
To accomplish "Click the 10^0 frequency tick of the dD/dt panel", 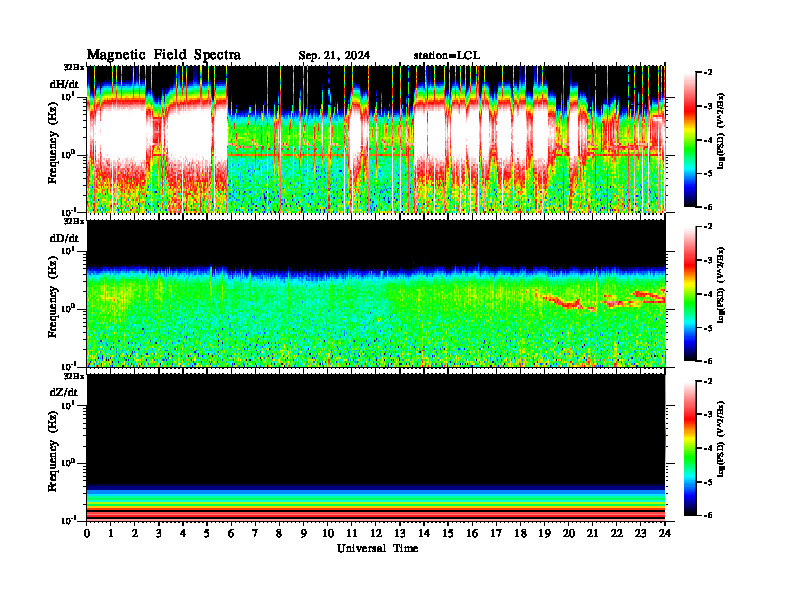I will (68, 308).
